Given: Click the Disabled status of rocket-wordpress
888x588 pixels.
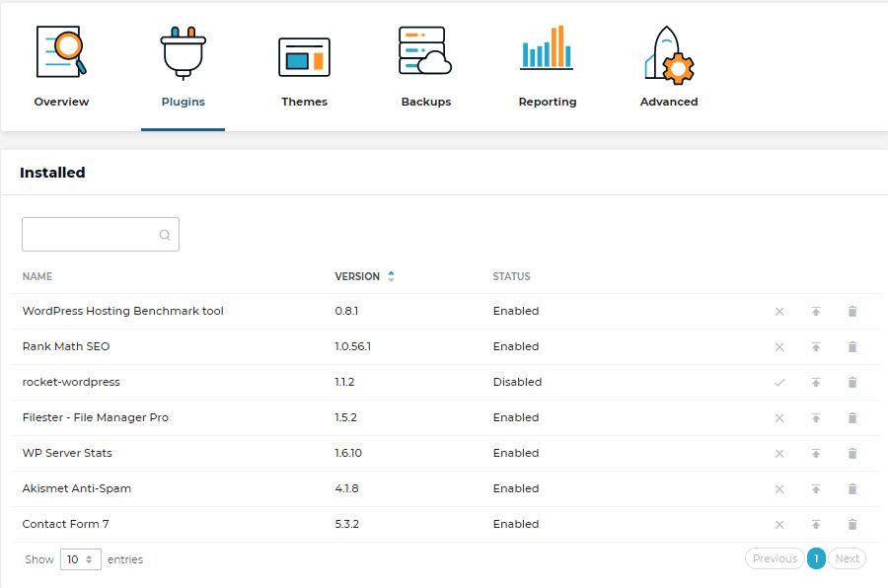Looking at the screenshot, I should (517, 382).
